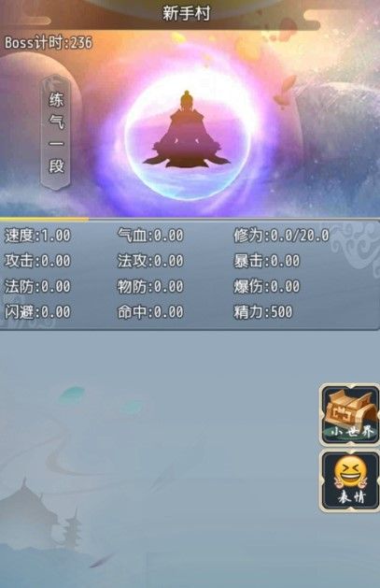Select the 气血:0.00 health stat
380x588 pixels.
(150, 236)
